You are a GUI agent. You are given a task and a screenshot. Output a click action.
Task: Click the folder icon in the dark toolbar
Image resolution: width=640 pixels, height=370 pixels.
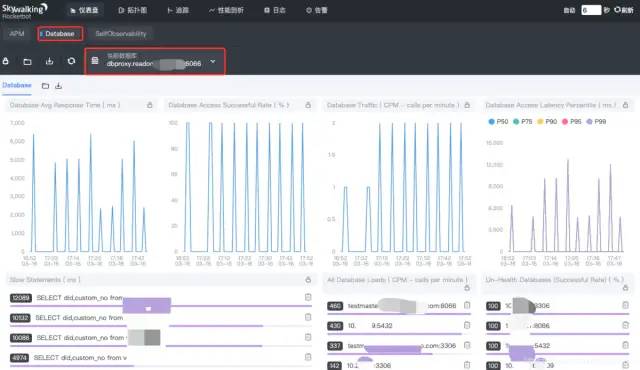click(27, 62)
